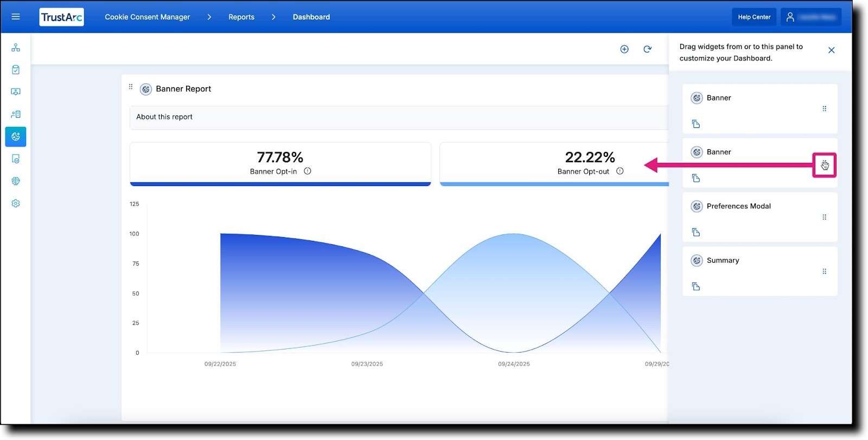Click the 125 value on chart axis
The image size is (868, 440).
coord(135,205)
